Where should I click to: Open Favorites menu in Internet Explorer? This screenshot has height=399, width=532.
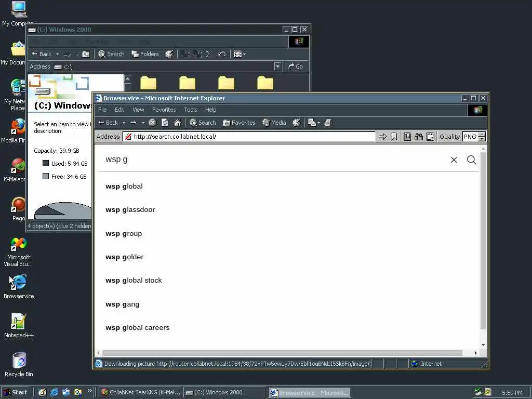click(x=164, y=110)
